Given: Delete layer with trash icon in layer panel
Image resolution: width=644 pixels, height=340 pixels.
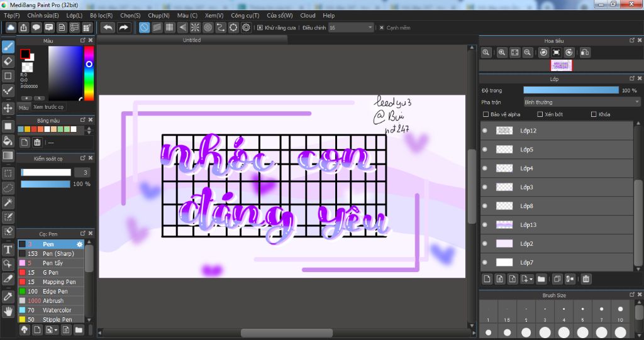Looking at the screenshot, I should (x=586, y=279).
